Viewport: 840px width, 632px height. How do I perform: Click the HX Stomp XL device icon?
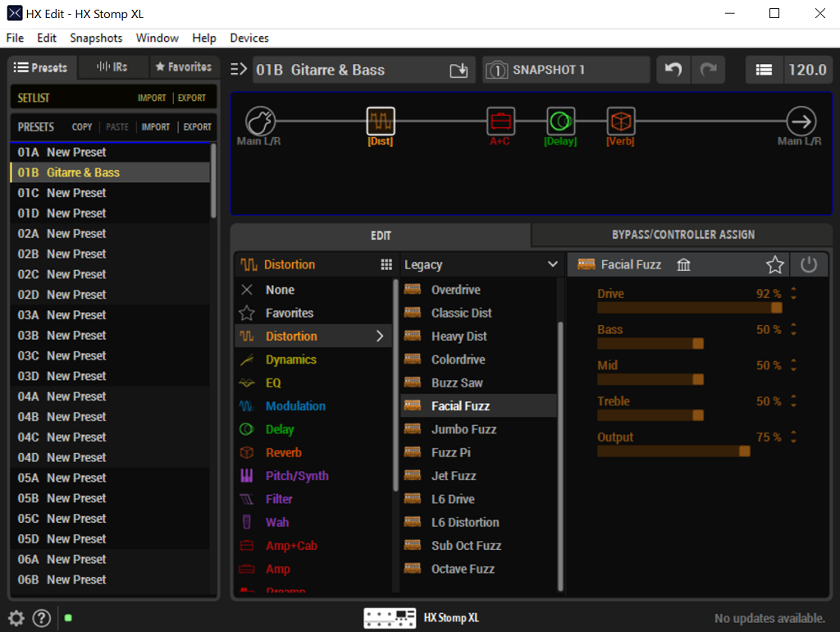coord(390,618)
